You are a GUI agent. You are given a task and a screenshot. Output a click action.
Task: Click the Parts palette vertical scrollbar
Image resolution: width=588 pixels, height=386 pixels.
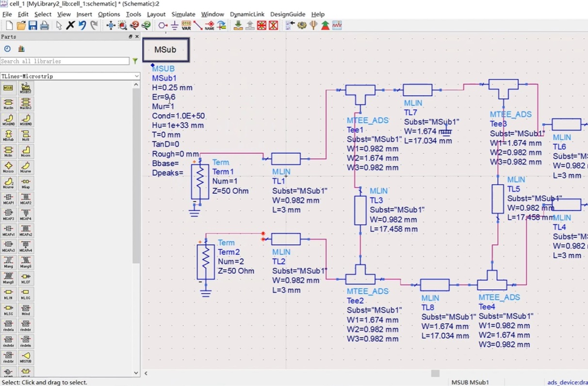pos(136,175)
